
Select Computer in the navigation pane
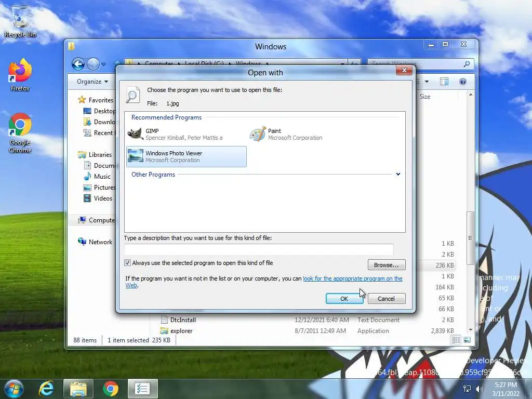pyautogui.click(x=96, y=220)
